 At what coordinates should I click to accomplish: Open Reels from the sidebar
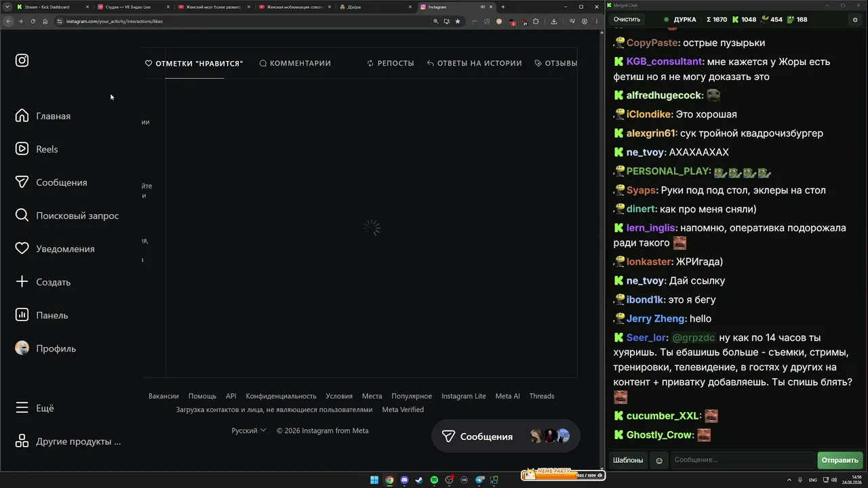pos(37,149)
